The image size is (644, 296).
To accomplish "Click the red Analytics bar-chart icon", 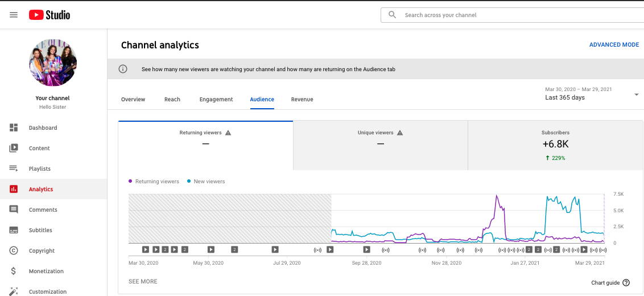I will coord(14,189).
